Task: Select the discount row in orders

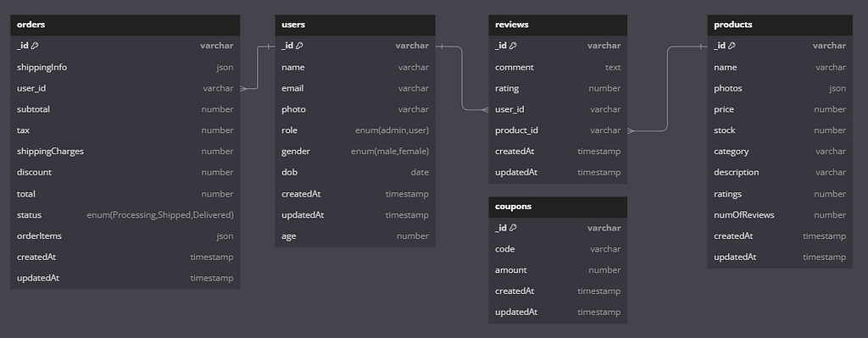Action: coord(125,173)
